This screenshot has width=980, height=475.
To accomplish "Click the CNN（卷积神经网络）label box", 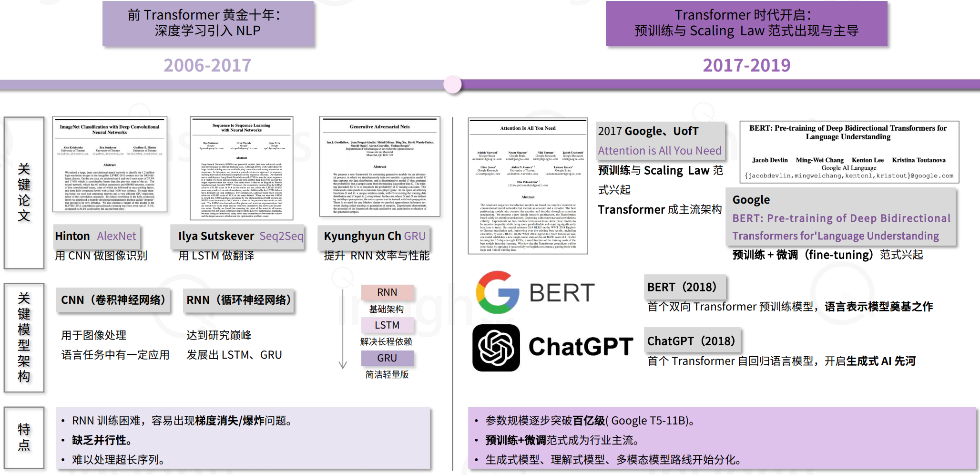I will [x=113, y=300].
